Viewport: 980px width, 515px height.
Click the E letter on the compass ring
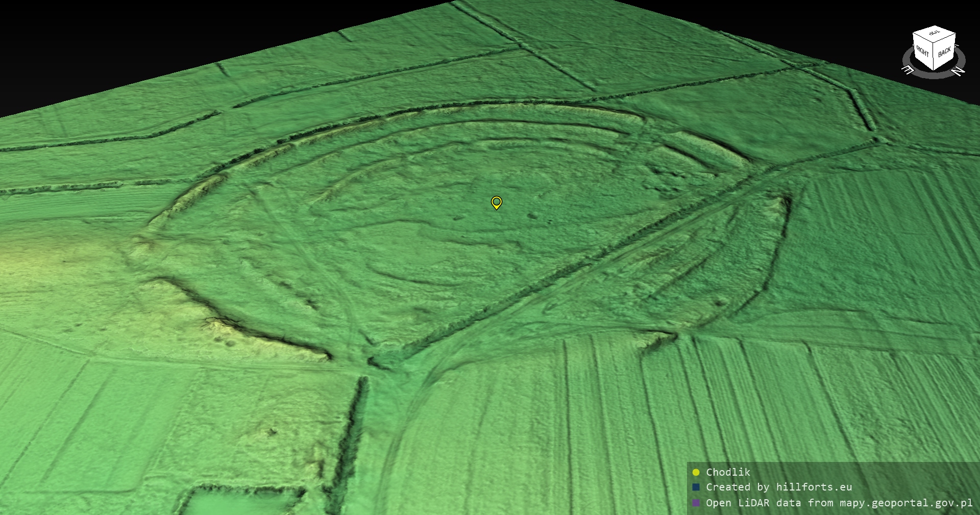(909, 70)
